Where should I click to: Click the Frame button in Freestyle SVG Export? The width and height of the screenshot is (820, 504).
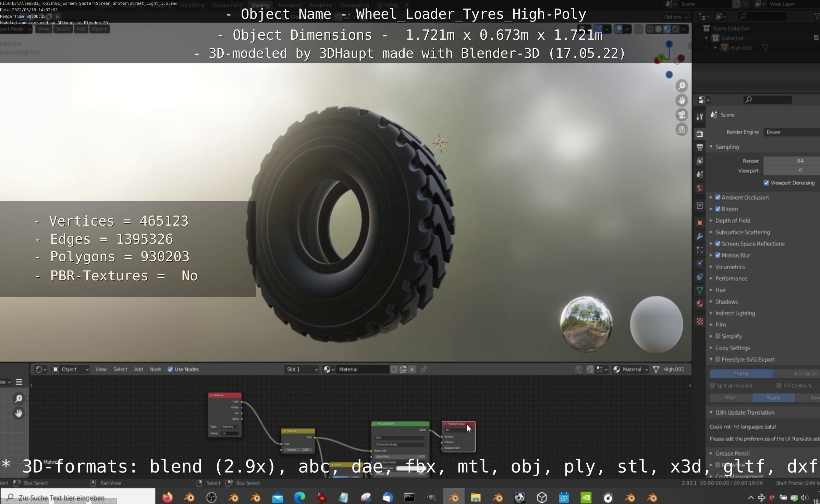click(741, 374)
